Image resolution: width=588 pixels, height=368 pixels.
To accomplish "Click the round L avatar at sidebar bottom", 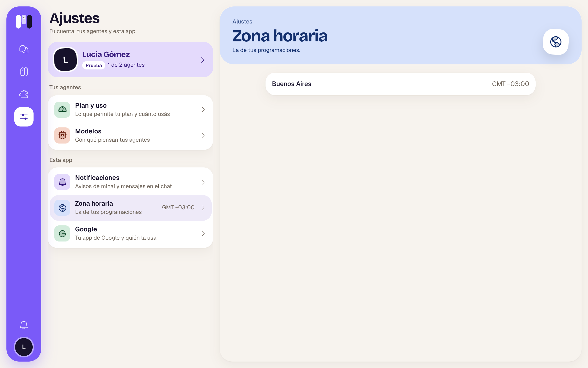I will (24, 347).
